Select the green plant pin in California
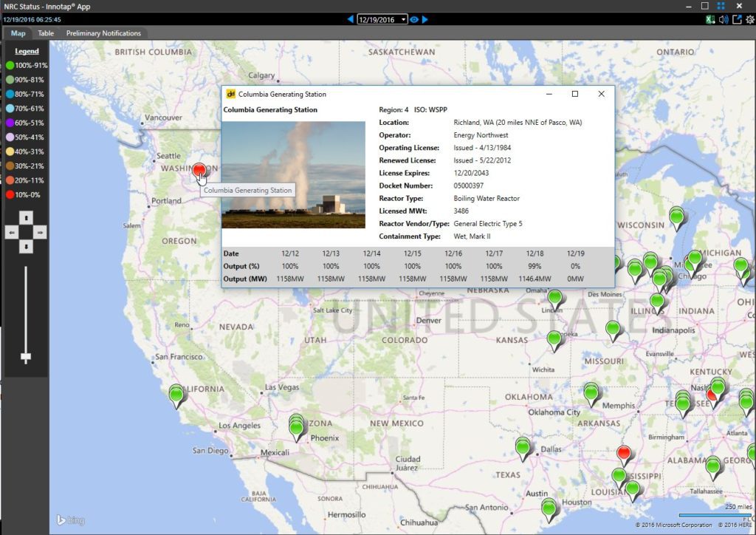The image size is (756, 535). (x=176, y=395)
